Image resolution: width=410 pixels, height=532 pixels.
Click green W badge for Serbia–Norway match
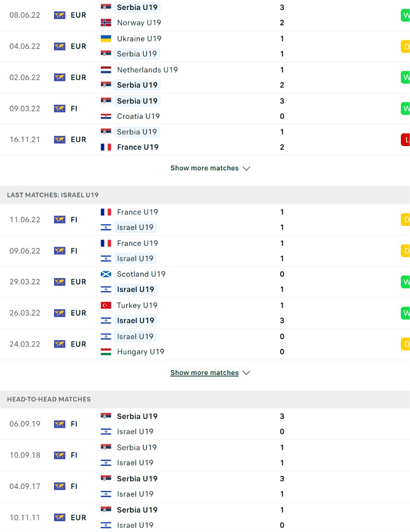[406, 15]
